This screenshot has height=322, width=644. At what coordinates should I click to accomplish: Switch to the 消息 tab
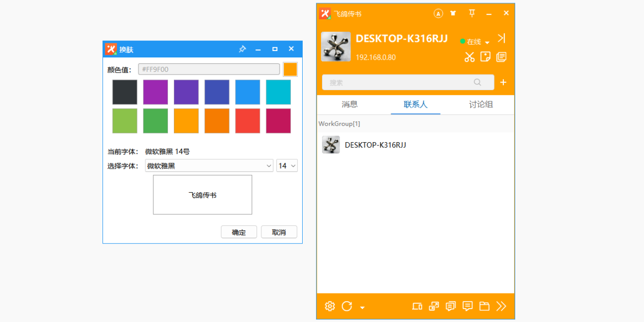[x=350, y=105]
